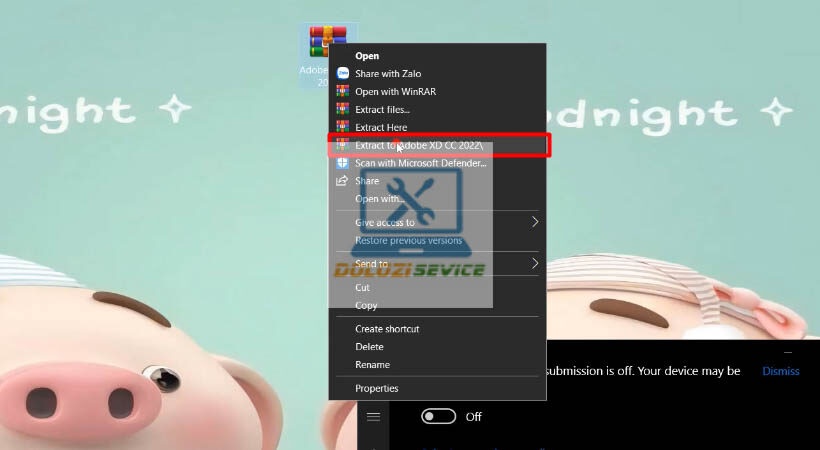This screenshot has width=820, height=450.
Task: Choose Open with WinRAR
Action: click(437, 91)
